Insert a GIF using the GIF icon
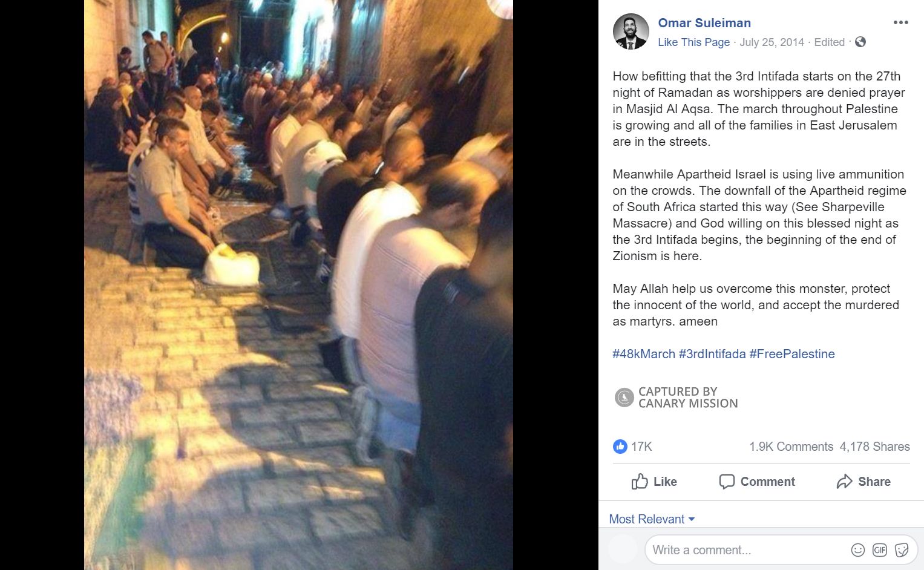 880,549
